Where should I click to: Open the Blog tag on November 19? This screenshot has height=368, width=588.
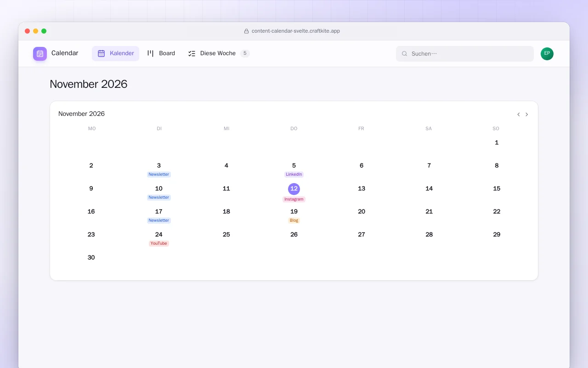click(294, 220)
